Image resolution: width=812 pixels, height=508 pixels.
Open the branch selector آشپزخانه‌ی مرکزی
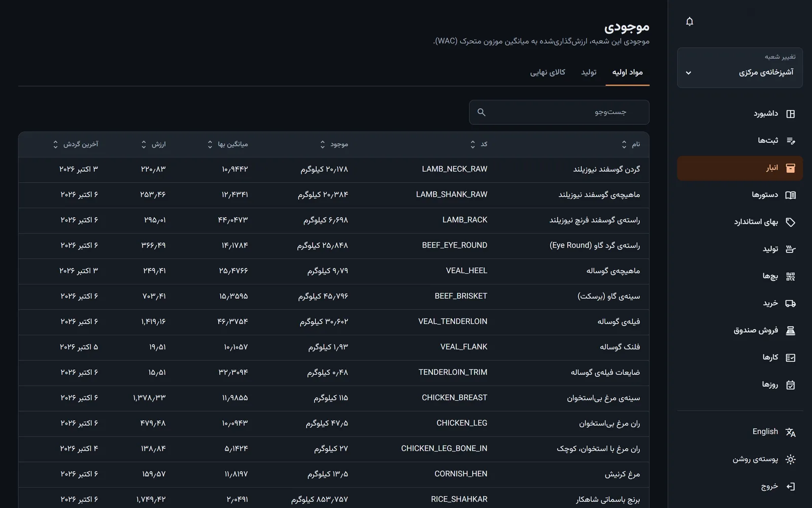pos(740,68)
